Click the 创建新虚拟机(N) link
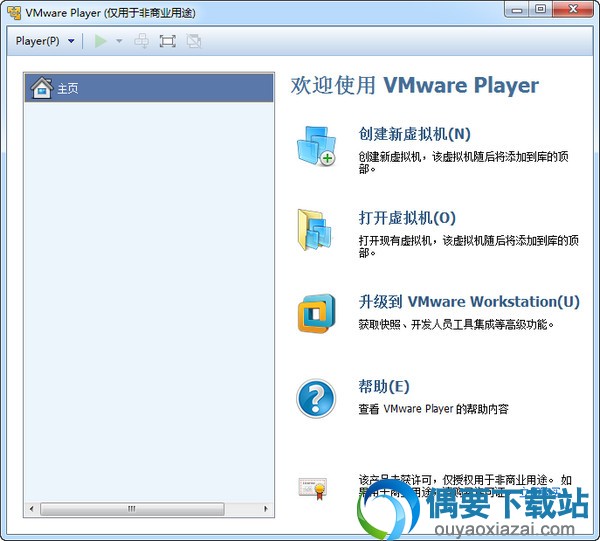 414,134
